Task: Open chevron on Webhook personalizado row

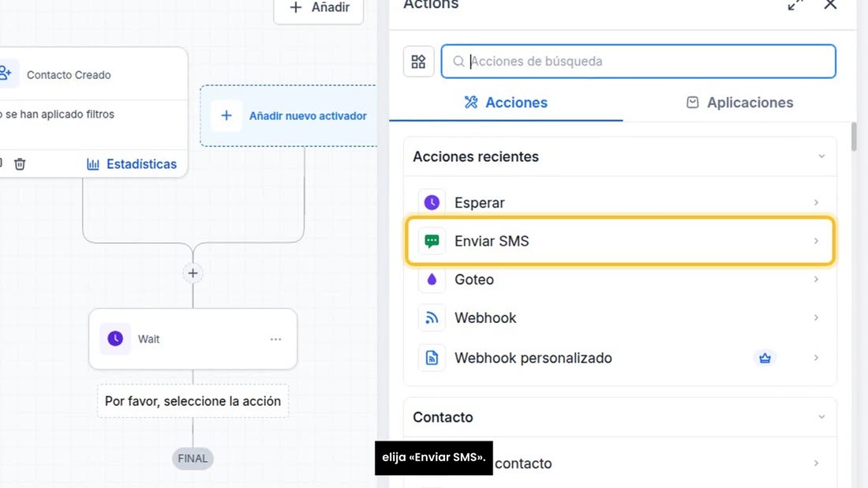Action: click(816, 358)
